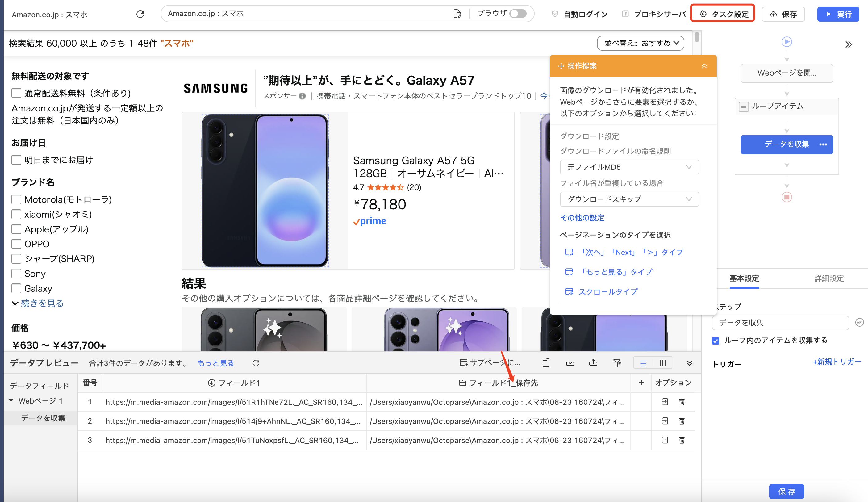Click その他の設定 link
868x502 pixels.
(x=582, y=218)
